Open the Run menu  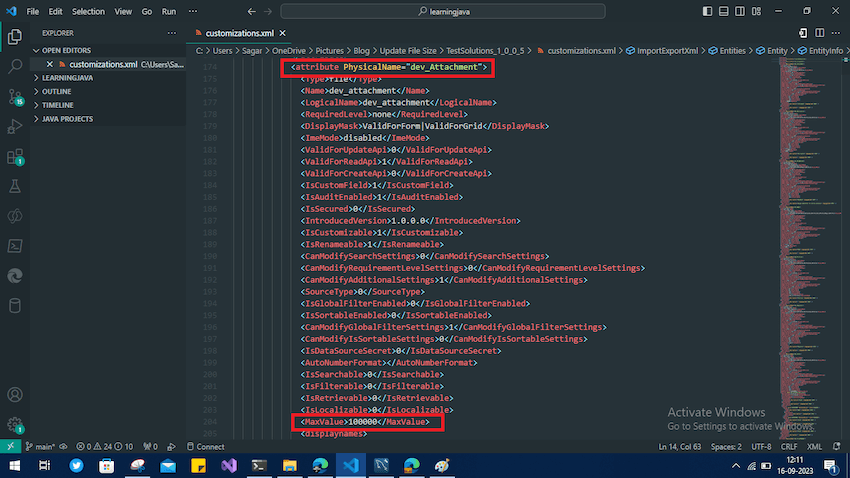tap(169, 11)
